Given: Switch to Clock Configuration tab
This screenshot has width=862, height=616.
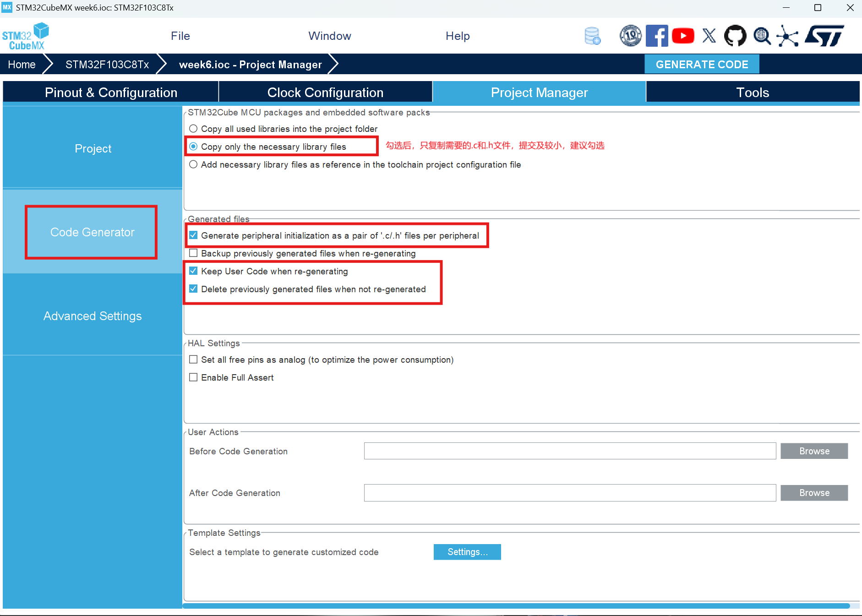Looking at the screenshot, I should click(x=325, y=93).
